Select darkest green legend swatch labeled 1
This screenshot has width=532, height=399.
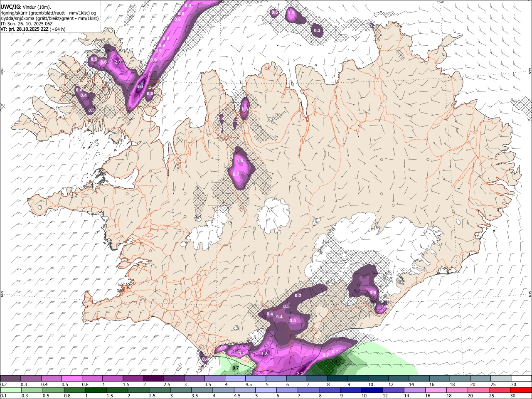(x=96, y=390)
